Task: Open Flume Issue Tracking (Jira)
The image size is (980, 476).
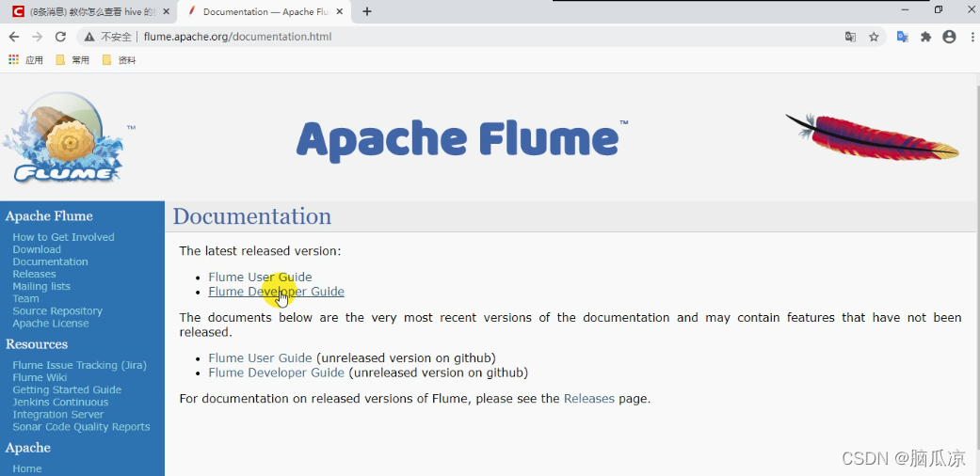Action: 79,365
